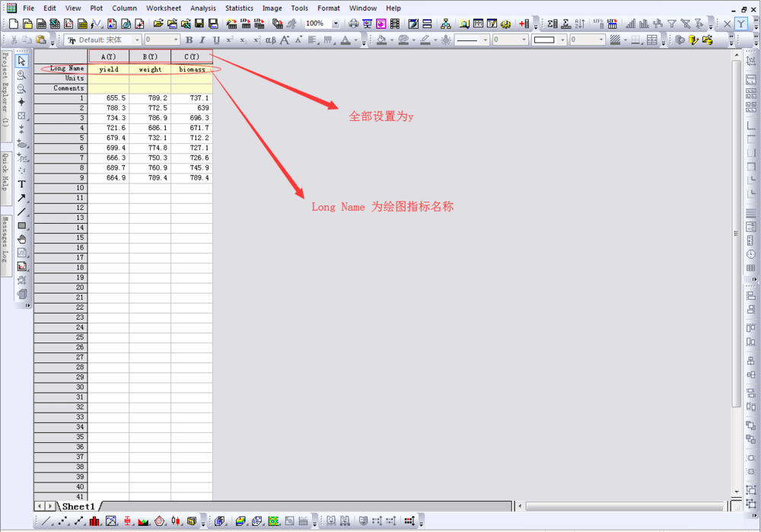Save the project with the floppy disk icon
Viewport: 761px width, 532px height.
tap(199, 24)
